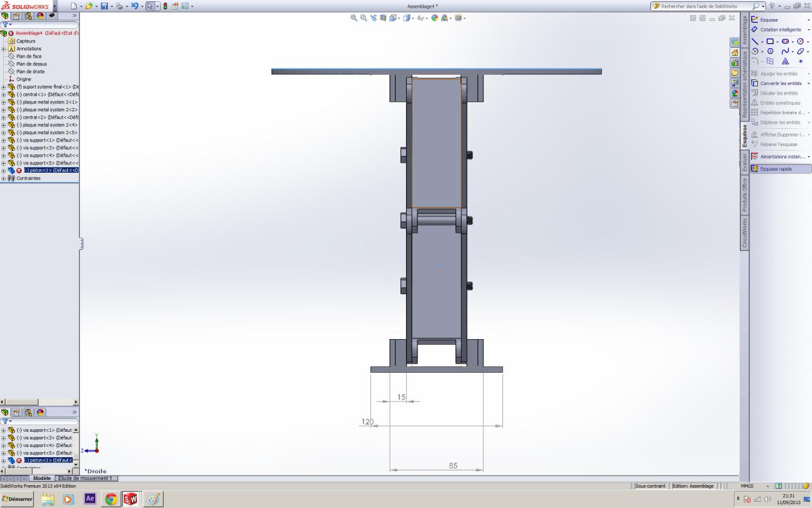Open the Save button dropdown arrow

111,6
